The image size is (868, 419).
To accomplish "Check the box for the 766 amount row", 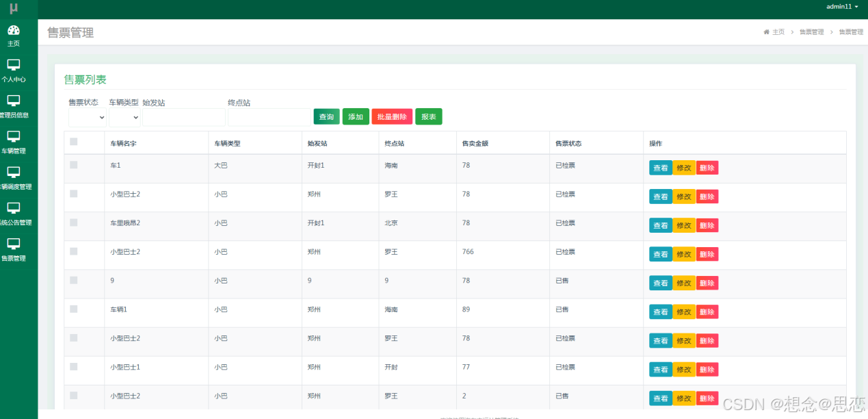I will [74, 251].
